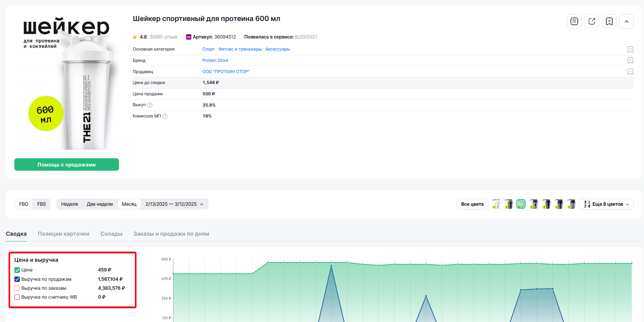The image size is (644, 322).
Task: Open product in external link icon
Action: click(x=592, y=21)
